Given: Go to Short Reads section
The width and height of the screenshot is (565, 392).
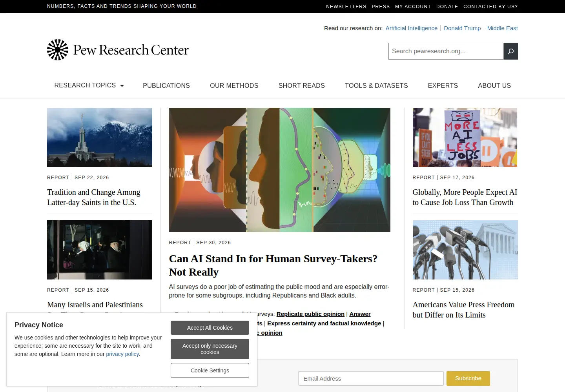Looking at the screenshot, I should 302,85.
